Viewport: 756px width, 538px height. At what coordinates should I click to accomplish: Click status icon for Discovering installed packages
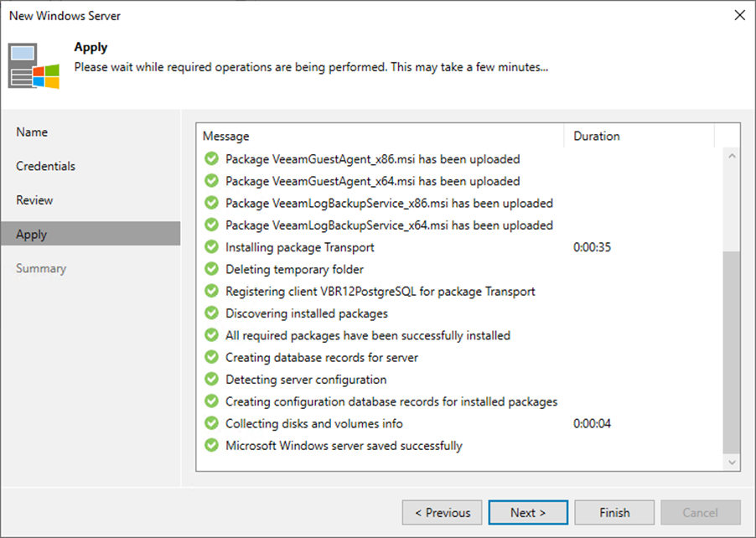tap(211, 313)
